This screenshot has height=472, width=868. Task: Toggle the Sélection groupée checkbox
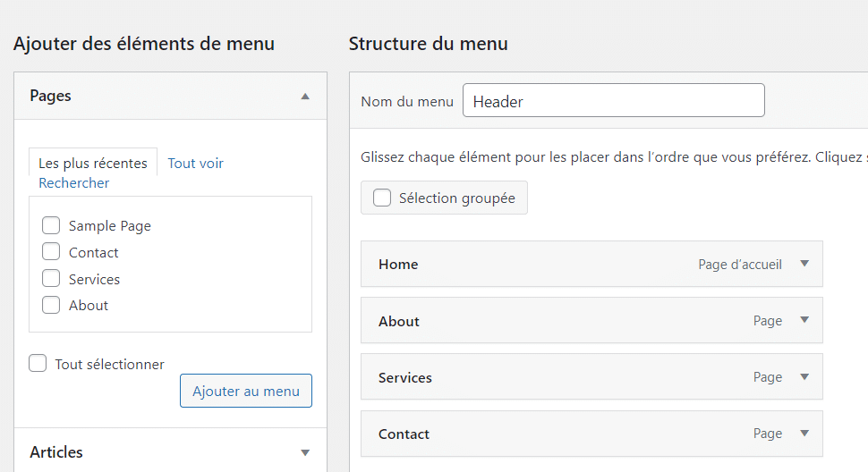[x=382, y=198]
